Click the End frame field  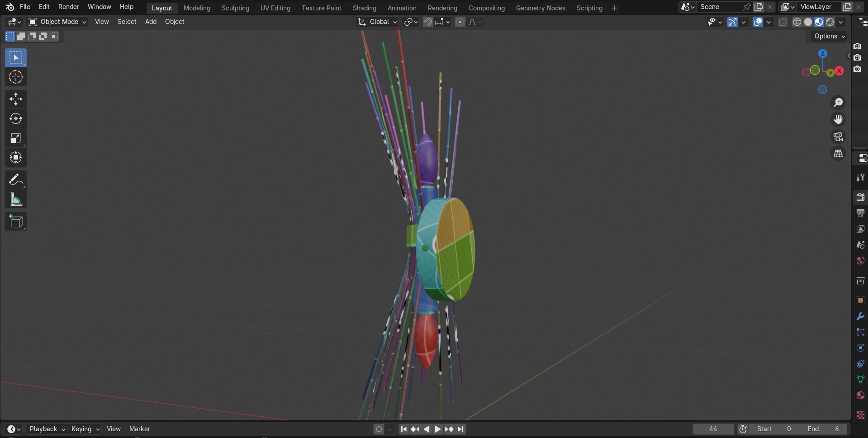point(823,429)
